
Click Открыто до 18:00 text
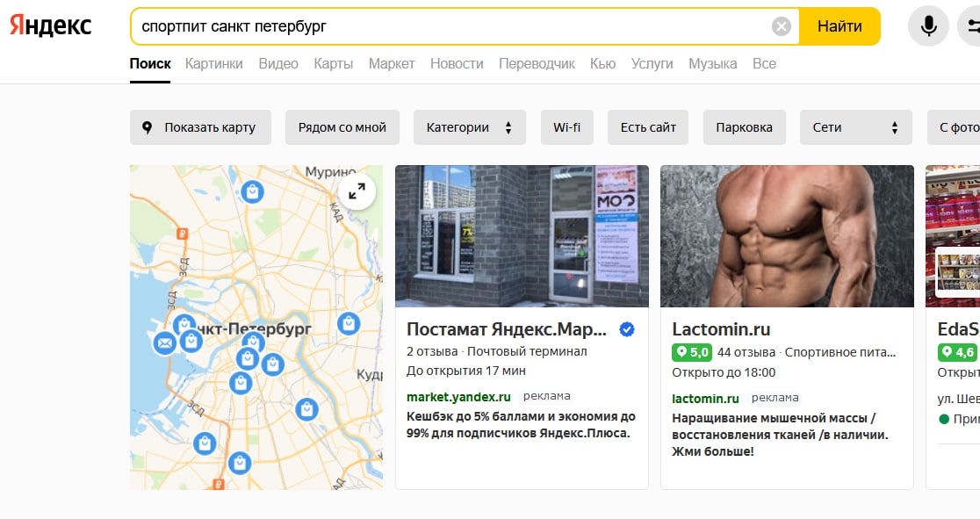coord(723,372)
